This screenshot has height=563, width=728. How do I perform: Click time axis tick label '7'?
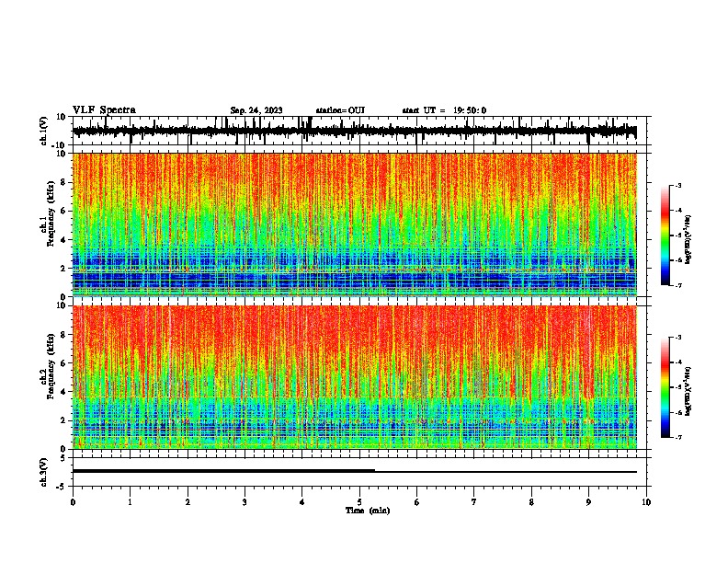474,502
